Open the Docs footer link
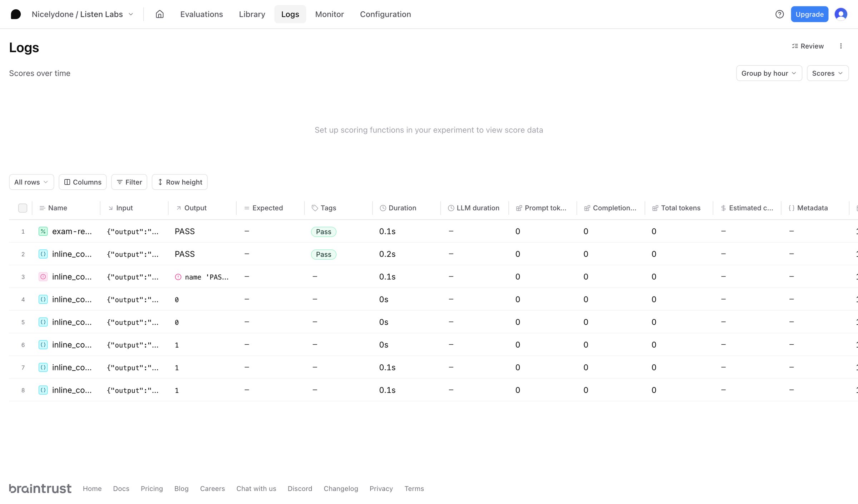858x504 pixels. point(121,489)
